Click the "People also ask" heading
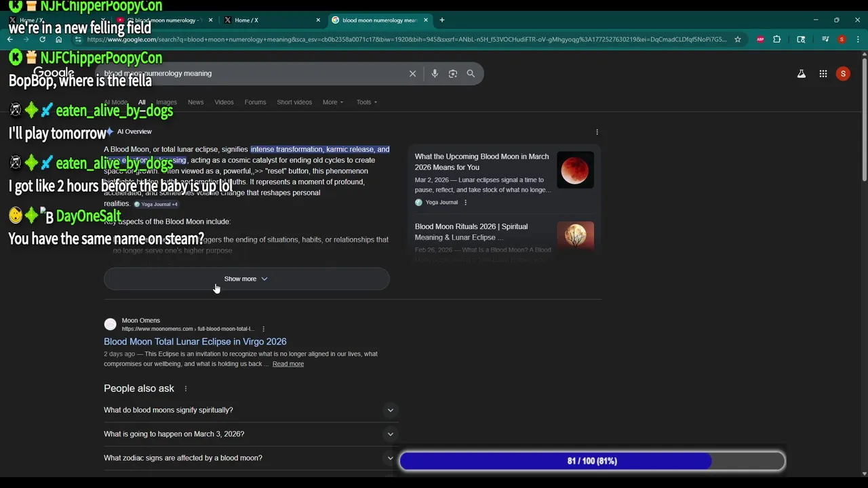 point(139,388)
